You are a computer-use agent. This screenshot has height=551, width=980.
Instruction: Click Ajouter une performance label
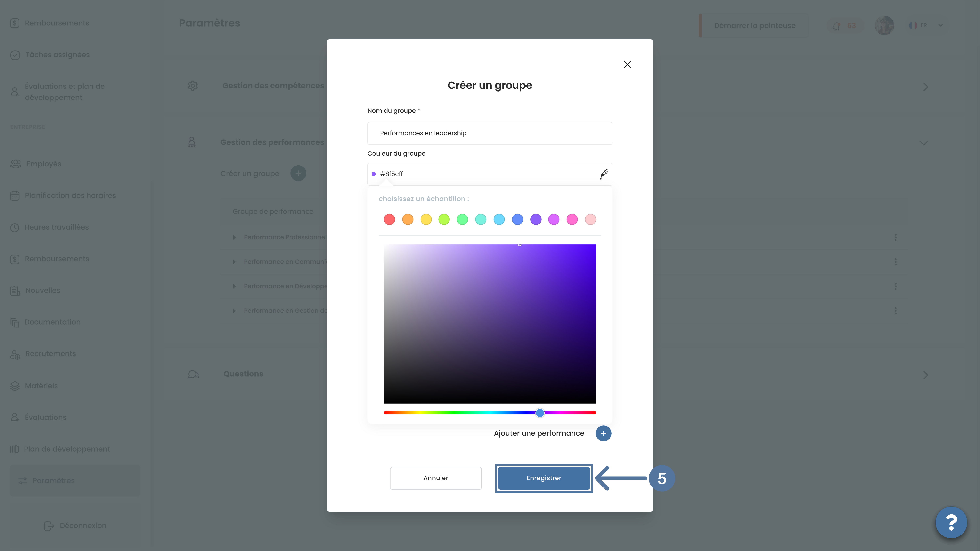point(539,433)
